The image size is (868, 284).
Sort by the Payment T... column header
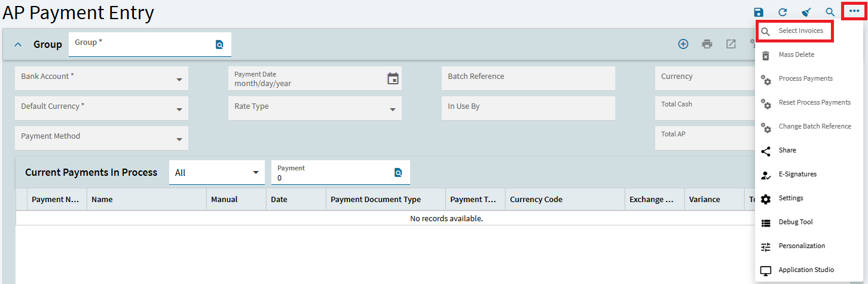(475, 200)
